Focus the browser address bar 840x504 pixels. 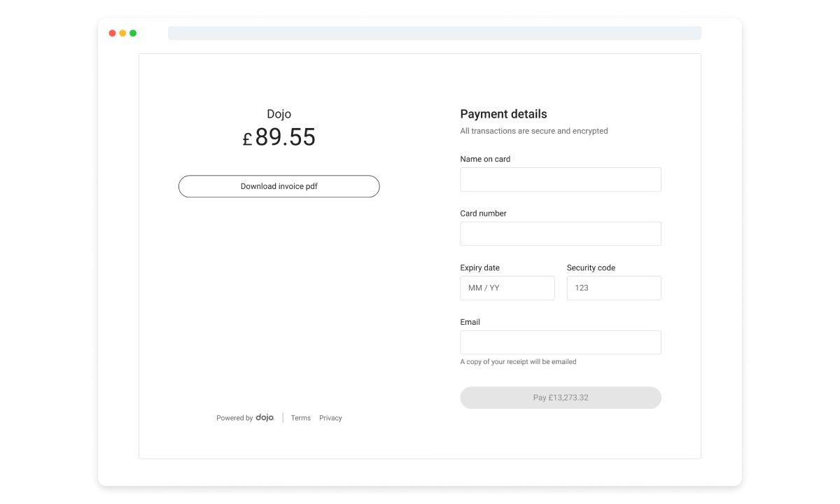[435, 33]
